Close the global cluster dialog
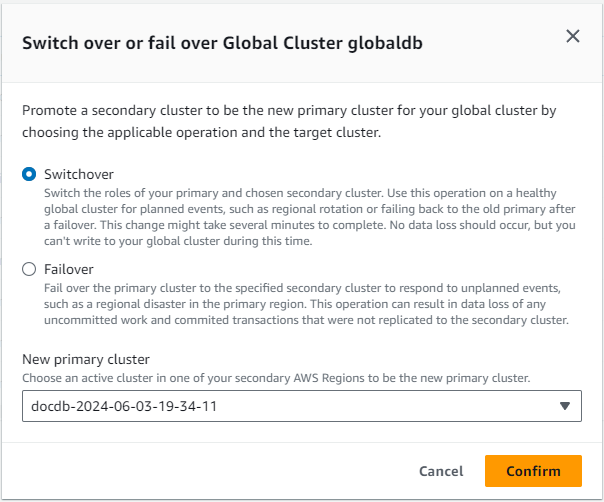 (x=573, y=36)
